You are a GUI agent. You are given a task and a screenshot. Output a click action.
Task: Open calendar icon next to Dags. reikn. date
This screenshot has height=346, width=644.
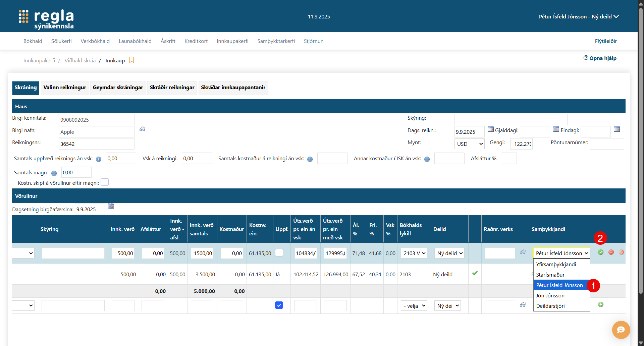coord(490,129)
